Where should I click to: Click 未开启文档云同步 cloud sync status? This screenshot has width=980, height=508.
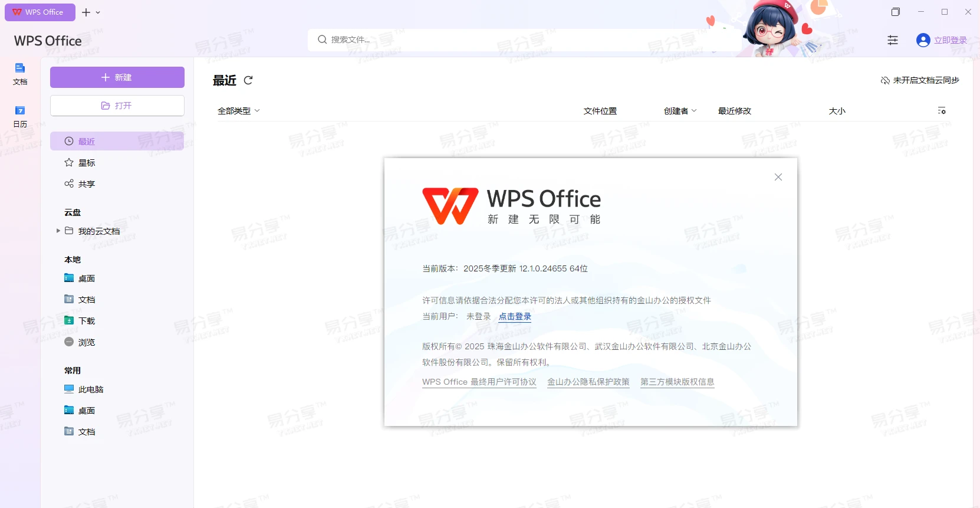point(920,80)
